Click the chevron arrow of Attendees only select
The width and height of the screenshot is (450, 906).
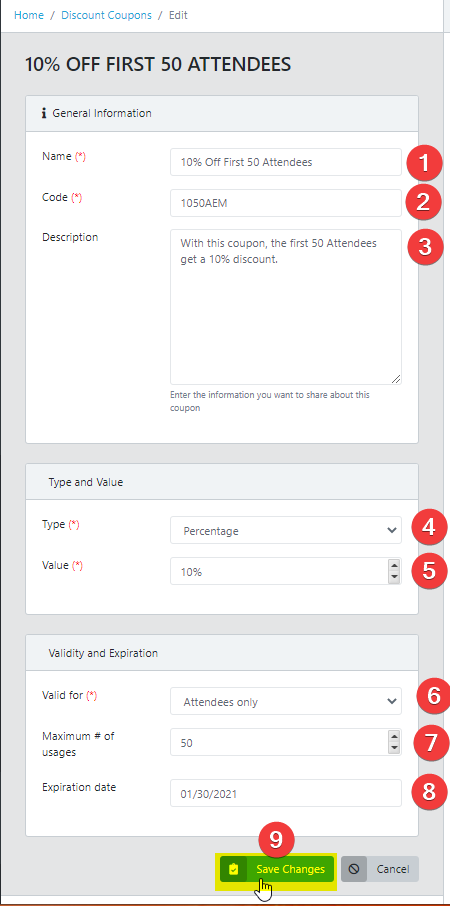(392, 701)
